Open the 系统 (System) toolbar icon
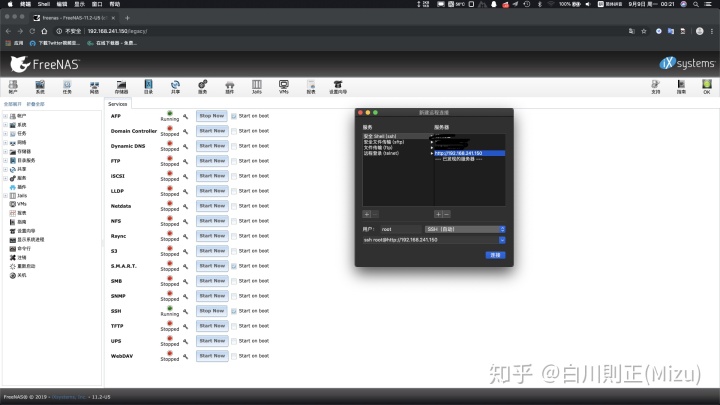Screen dimensions: 720x405 point(40,86)
